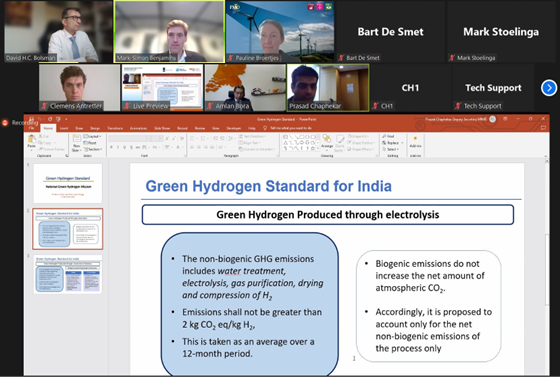Select the third slide thumbnail in panel
The image size is (560, 377).
(x=68, y=274)
